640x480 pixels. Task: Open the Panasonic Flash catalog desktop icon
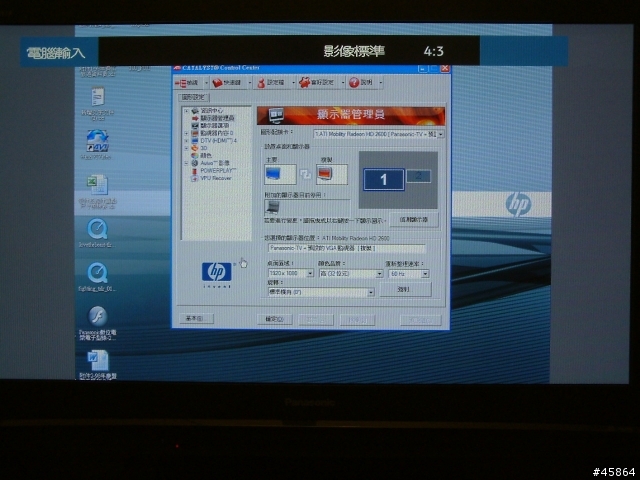(98, 316)
